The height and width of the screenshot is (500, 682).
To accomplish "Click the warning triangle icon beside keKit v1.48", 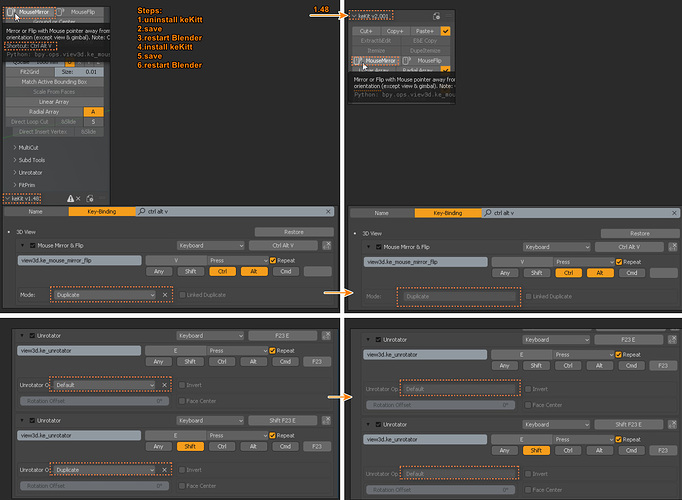I will click(70, 199).
